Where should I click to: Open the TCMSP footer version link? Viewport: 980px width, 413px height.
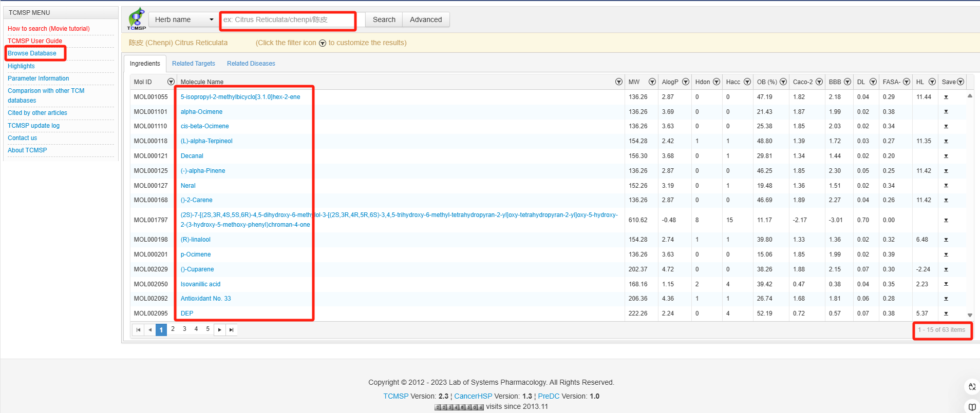click(395, 396)
